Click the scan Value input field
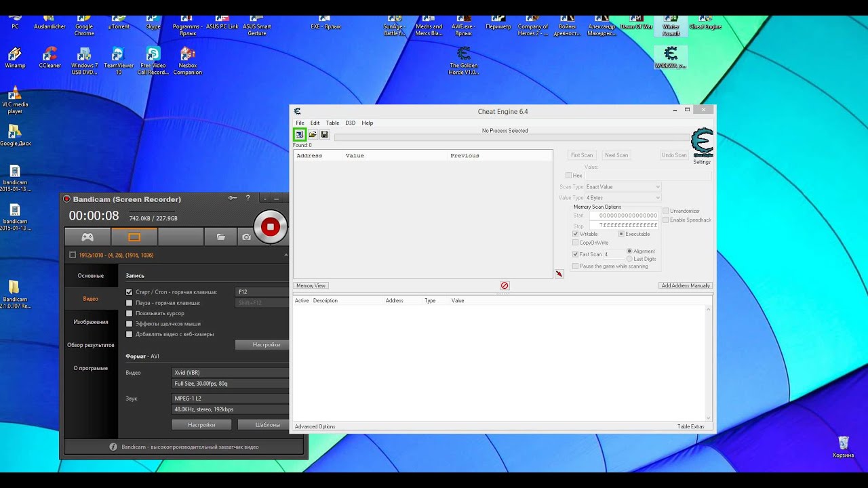The height and width of the screenshot is (488, 868). [x=648, y=176]
